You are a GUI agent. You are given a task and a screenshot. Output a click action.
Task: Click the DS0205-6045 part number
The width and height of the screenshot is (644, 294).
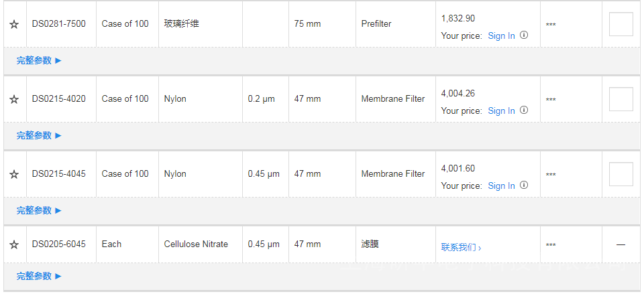pos(58,244)
